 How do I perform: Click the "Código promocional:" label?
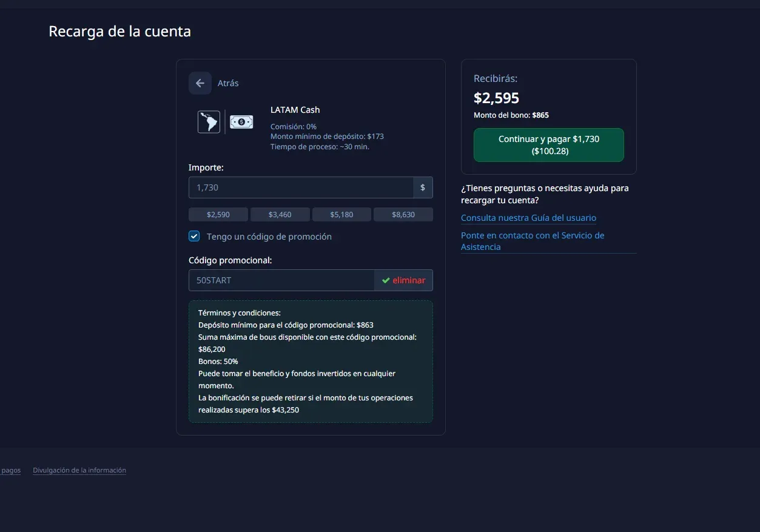click(230, 260)
